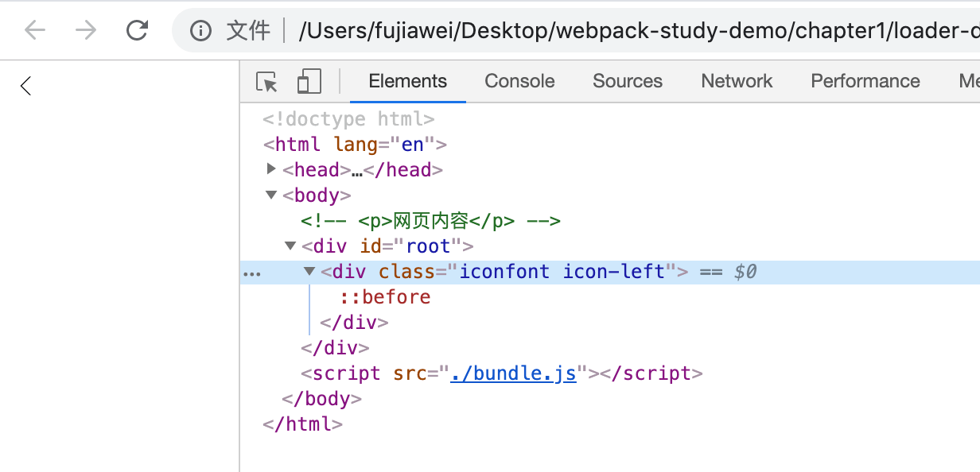Click the site information icon in address bar

[x=201, y=31]
